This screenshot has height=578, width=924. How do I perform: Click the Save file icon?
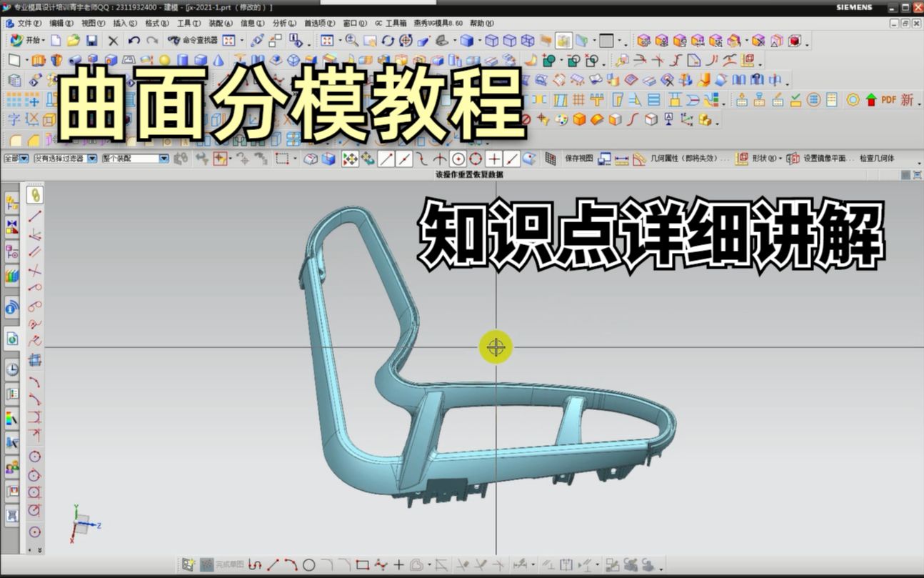91,41
